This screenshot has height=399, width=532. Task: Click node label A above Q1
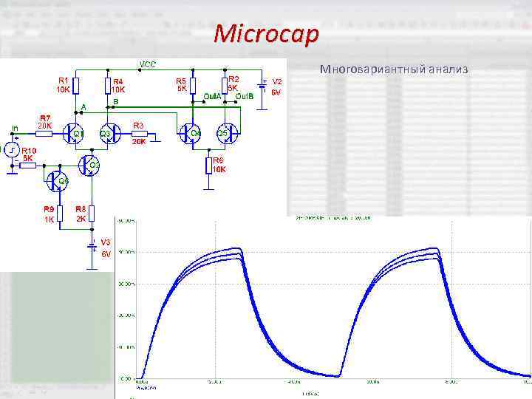click(83, 107)
